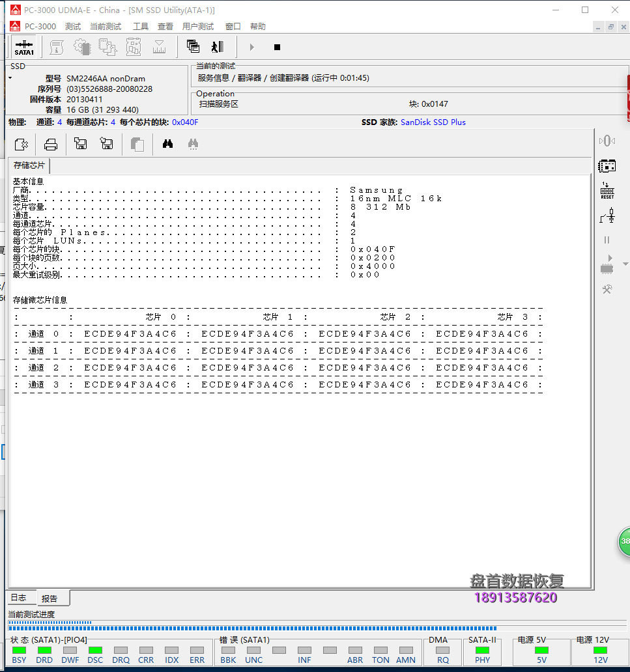Open the 用户测试 menu

[197, 27]
